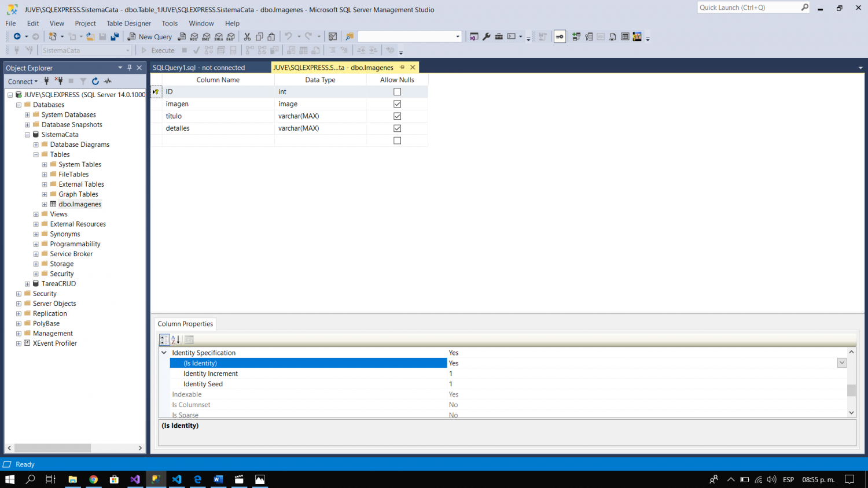The width and height of the screenshot is (868, 488).
Task: Click the Activity Monitor icon in Object Explorer
Action: 108,82
